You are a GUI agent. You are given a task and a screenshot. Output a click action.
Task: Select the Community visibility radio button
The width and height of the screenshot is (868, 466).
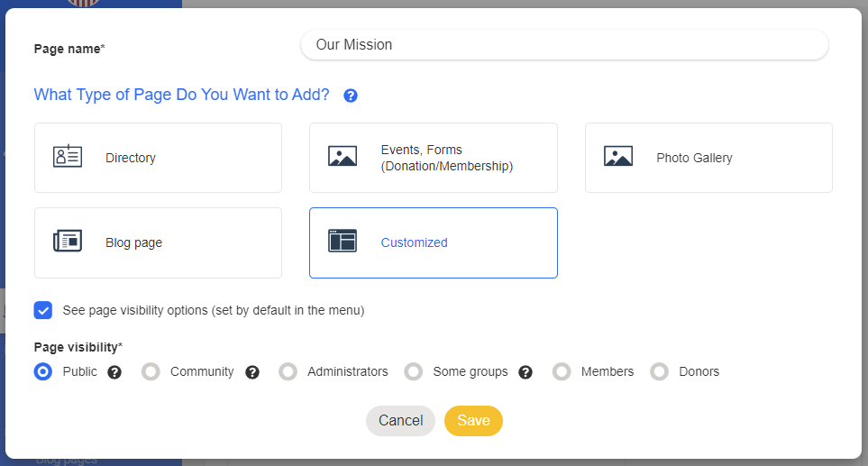click(151, 371)
